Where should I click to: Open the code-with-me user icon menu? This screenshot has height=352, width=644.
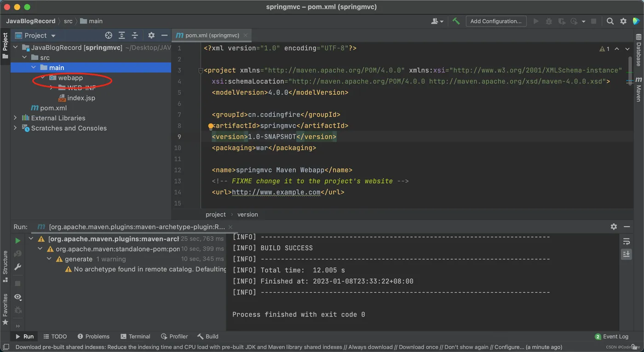[x=437, y=21]
